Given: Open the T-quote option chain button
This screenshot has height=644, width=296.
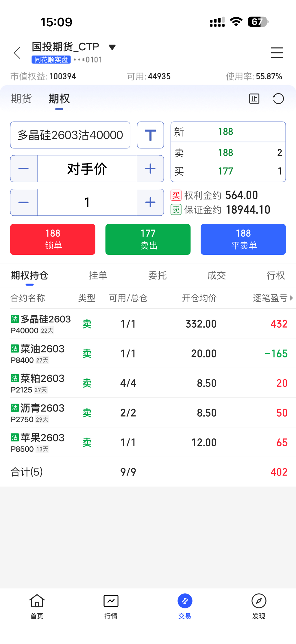Looking at the screenshot, I should click(150, 135).
